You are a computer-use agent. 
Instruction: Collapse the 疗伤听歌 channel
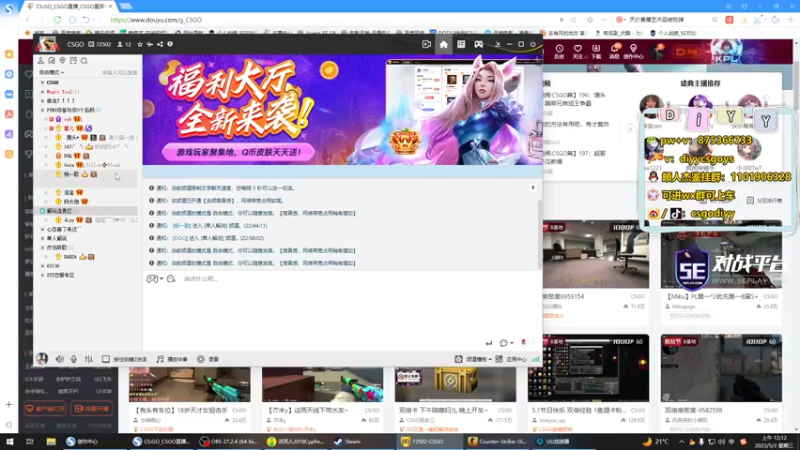tap(42, 247)
